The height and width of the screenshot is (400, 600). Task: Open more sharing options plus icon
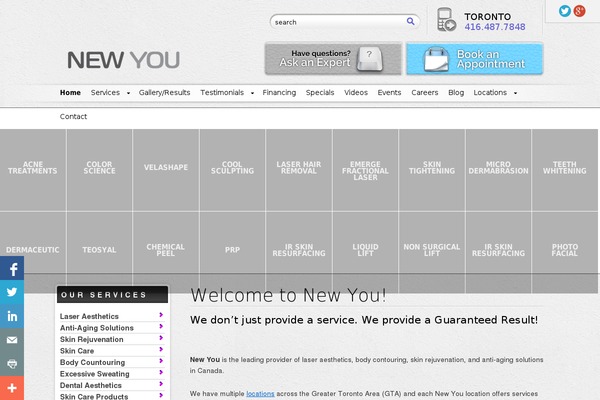point(12,388)
